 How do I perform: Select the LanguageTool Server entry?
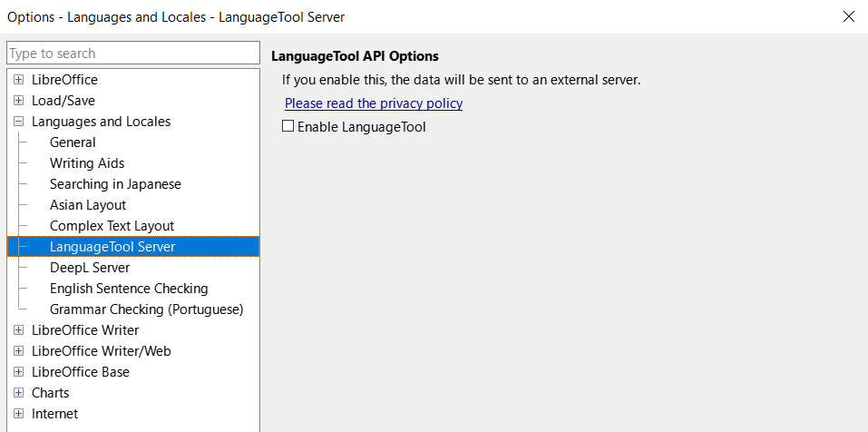133,247
